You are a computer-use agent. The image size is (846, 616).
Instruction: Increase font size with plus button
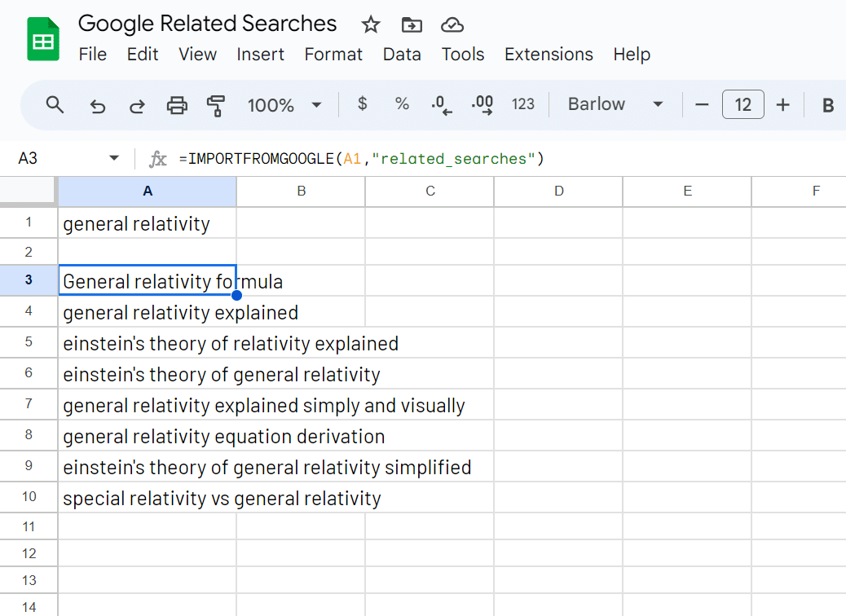[783, 104]
